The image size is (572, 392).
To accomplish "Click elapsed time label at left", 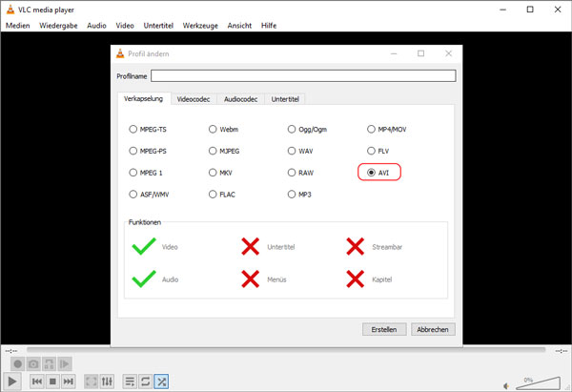I will pos(10,351).
